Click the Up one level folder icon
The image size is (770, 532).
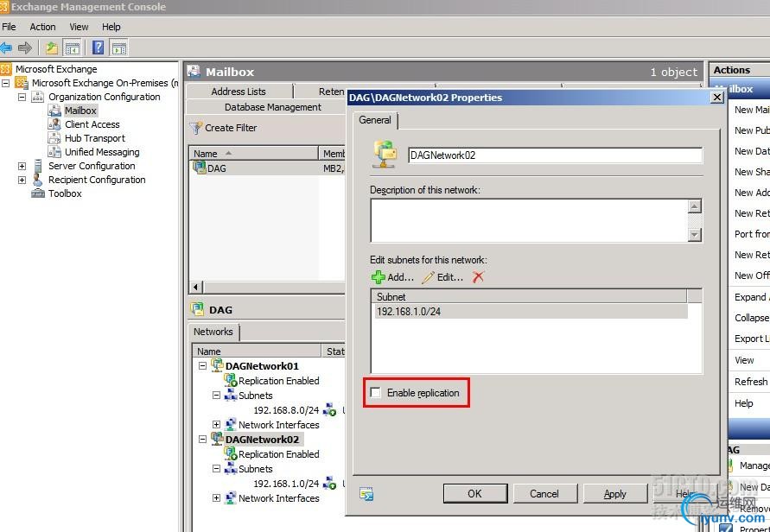[x=52, y=48]
